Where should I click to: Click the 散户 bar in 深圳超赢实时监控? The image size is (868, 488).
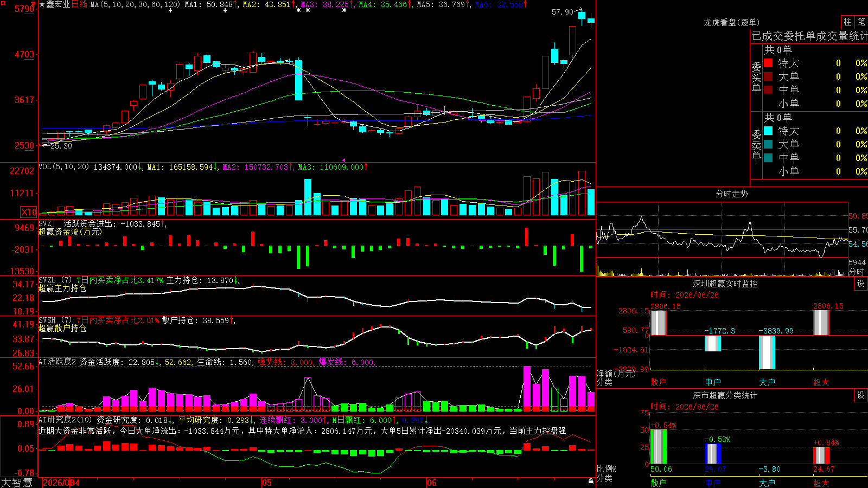click(658, 323)
